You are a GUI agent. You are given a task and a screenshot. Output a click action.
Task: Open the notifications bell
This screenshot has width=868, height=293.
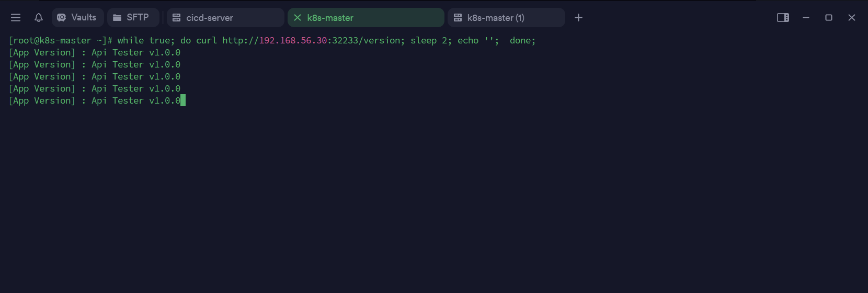[39, 18]
